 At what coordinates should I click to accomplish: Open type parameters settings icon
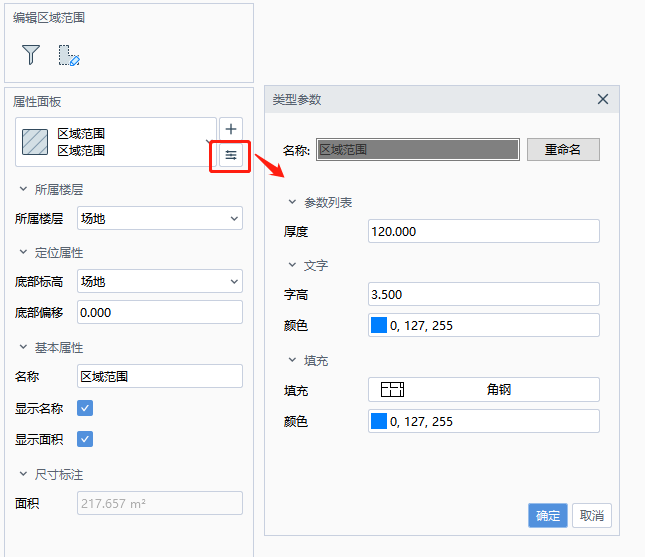[231, 155]
